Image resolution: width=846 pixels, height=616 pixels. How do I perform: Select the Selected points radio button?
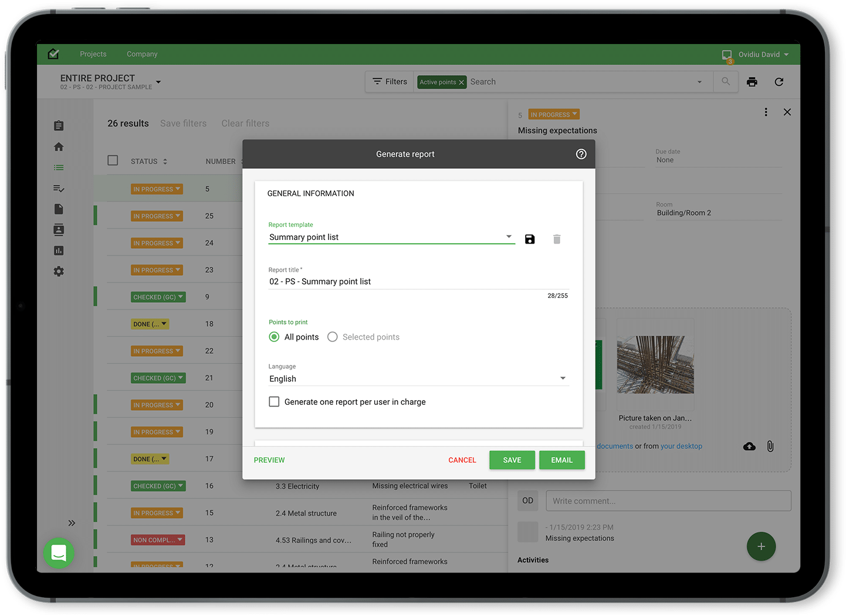(x=333, y=337)
